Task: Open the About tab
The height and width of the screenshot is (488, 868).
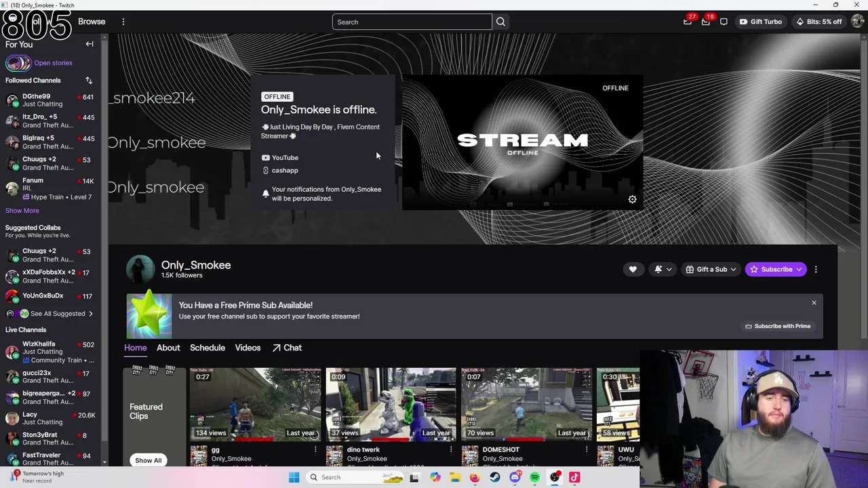Action: 168,348
